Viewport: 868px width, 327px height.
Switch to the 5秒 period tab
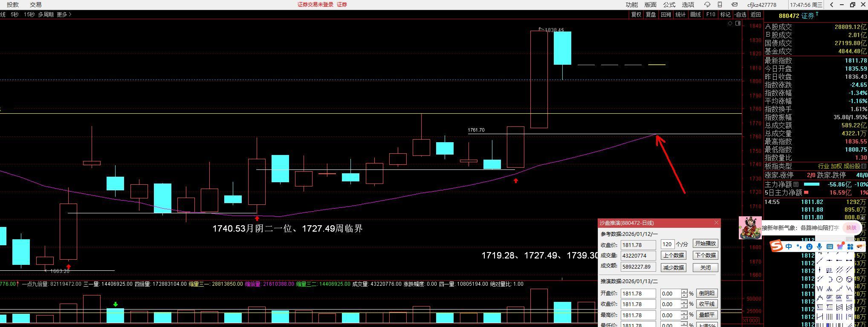point(14,14)
